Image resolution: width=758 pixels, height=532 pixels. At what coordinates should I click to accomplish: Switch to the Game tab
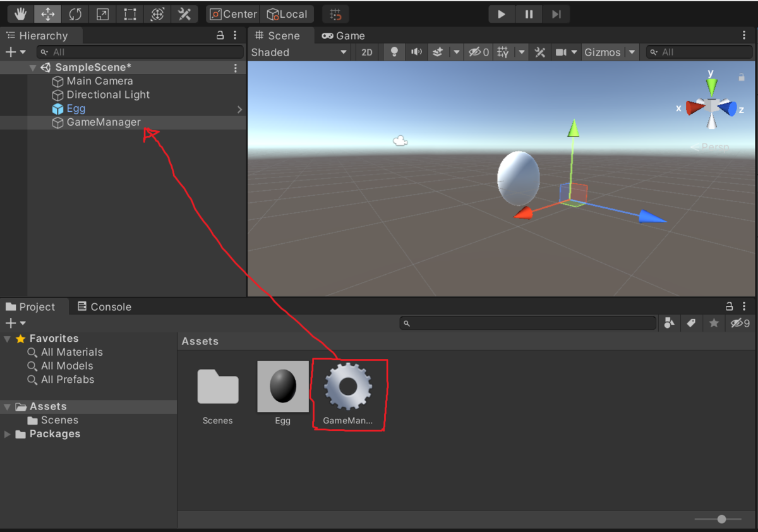pos(343,36)
